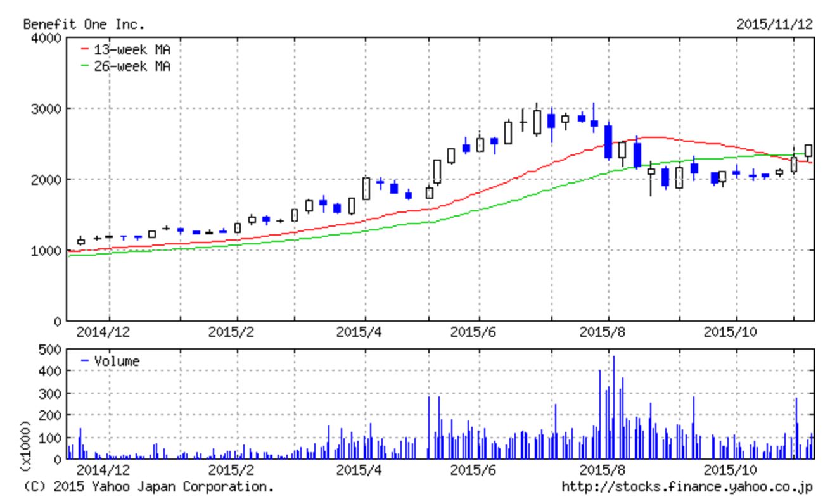Select the 1000 price axis label

click(46, 250)
